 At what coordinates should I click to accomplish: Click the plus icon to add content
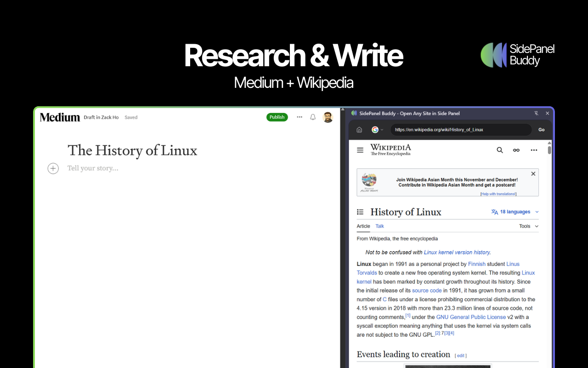(x=53, y=169)
